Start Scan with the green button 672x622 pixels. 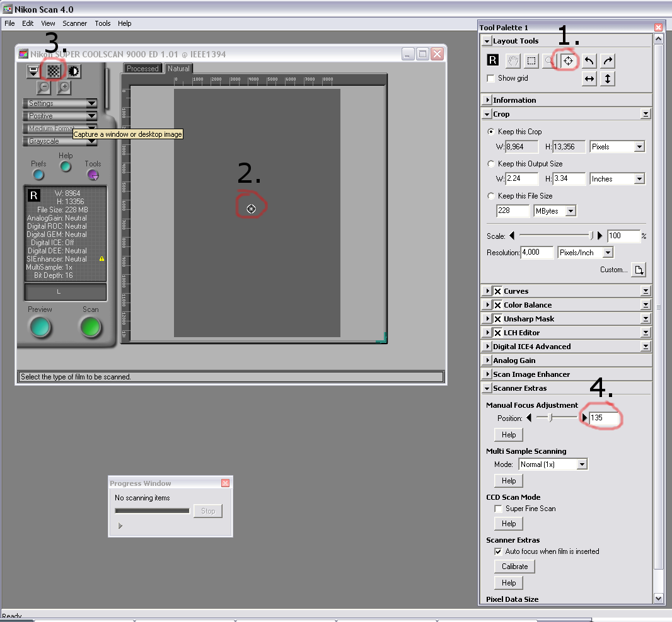[x=90, y=327]
